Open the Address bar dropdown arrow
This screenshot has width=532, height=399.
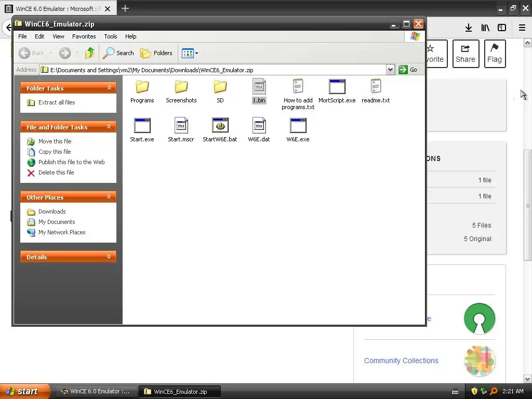(x=390, y=70)
